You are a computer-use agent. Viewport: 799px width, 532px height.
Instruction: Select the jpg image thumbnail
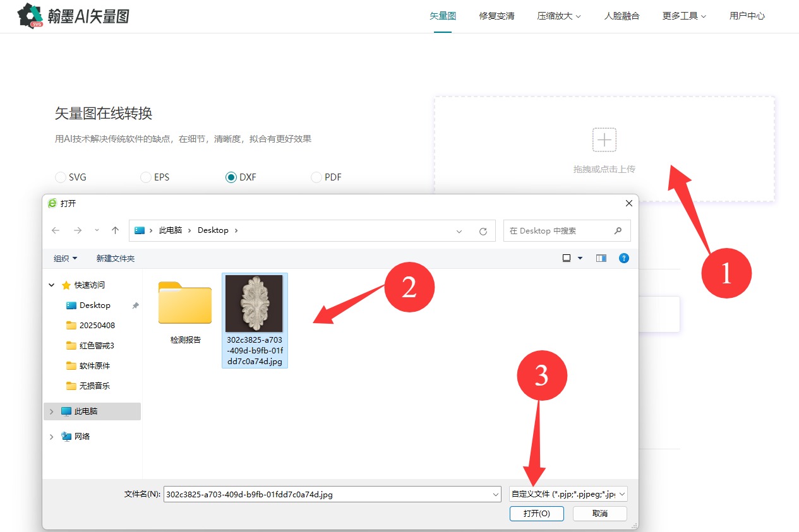tap(255, 304)
